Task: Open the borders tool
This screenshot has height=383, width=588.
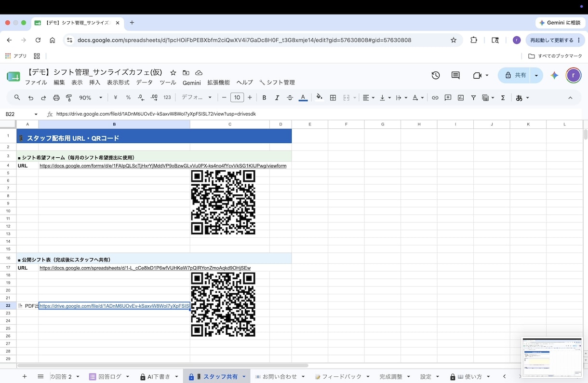Action: coord(333,97)
